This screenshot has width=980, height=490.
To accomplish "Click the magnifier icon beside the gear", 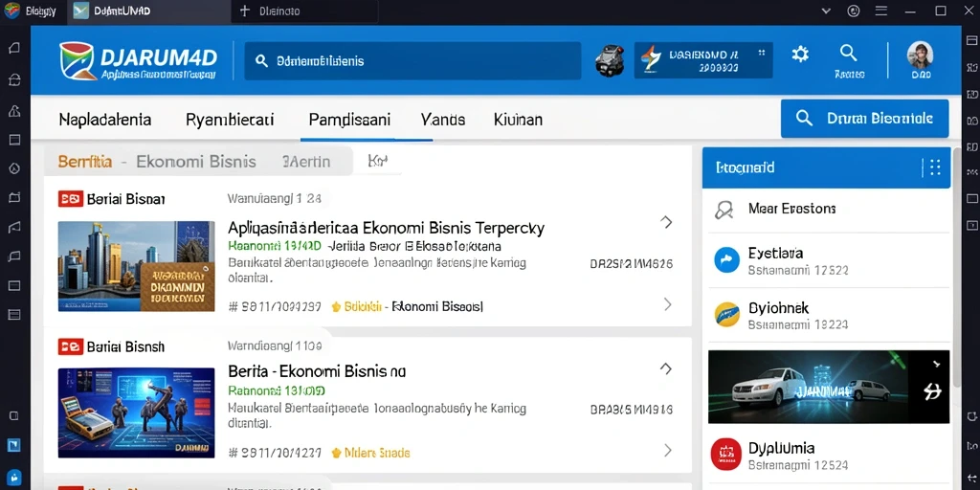I will pos(848,54).
